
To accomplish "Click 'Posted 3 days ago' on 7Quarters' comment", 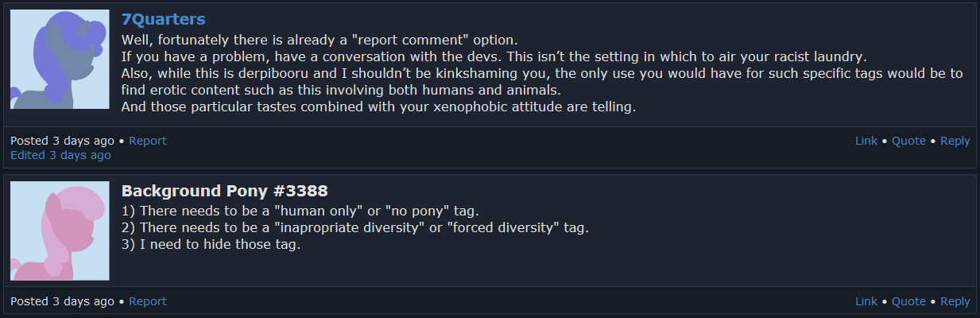I will [62, 141].
